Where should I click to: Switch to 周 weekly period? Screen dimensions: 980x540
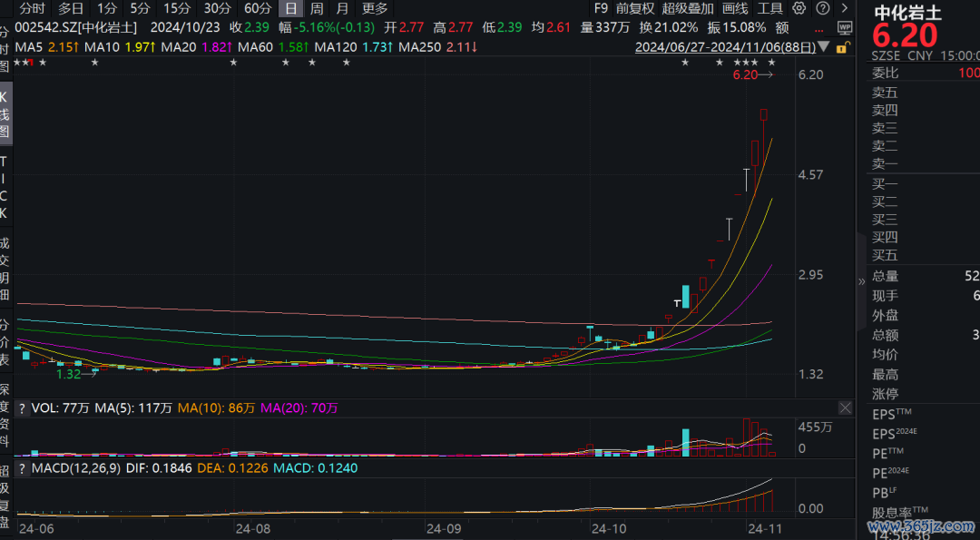(x=317, y=8)
